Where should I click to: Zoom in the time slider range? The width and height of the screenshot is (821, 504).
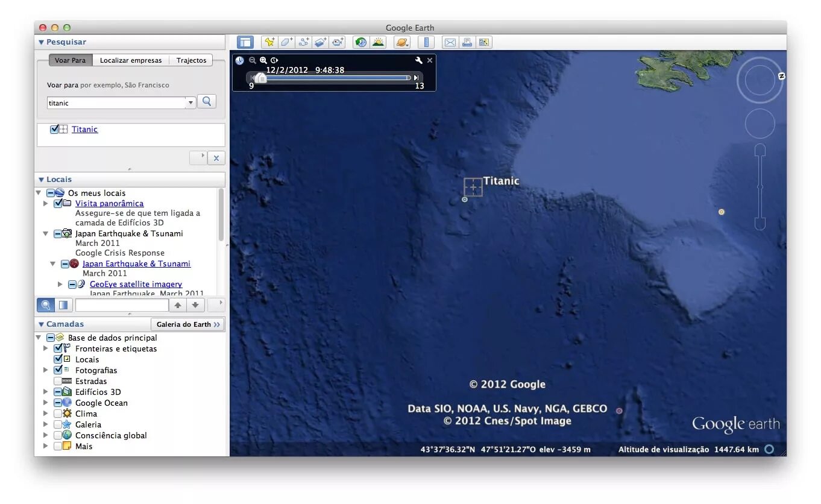coord(263,60)
